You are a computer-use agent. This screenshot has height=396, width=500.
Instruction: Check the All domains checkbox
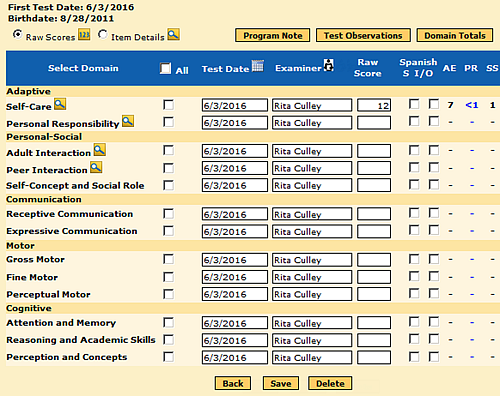pos(165,68)
